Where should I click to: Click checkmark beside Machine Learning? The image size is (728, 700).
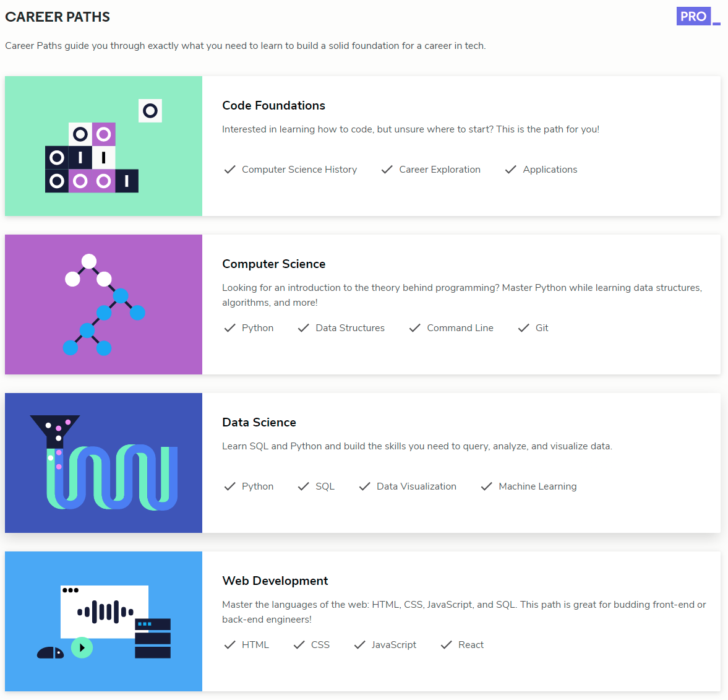click(487, 486)
